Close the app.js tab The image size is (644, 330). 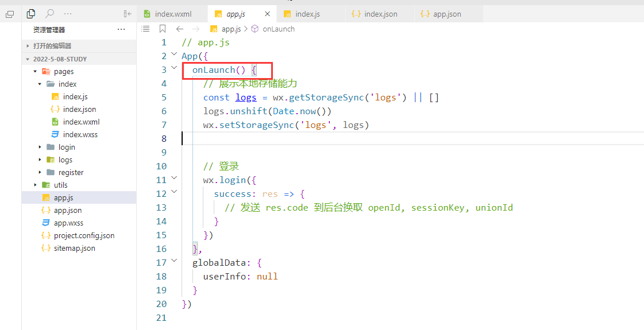pos(267,14)
